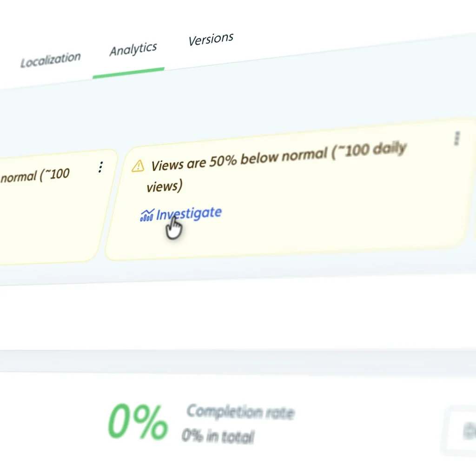Click the warning triangle icon on the Views alert

138,165
